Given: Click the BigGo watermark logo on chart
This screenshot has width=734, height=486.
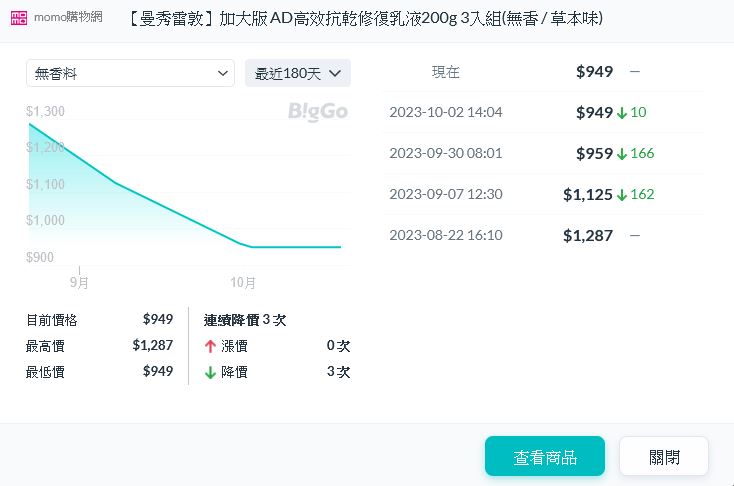Looking at the screenshot, I should 318,112.
